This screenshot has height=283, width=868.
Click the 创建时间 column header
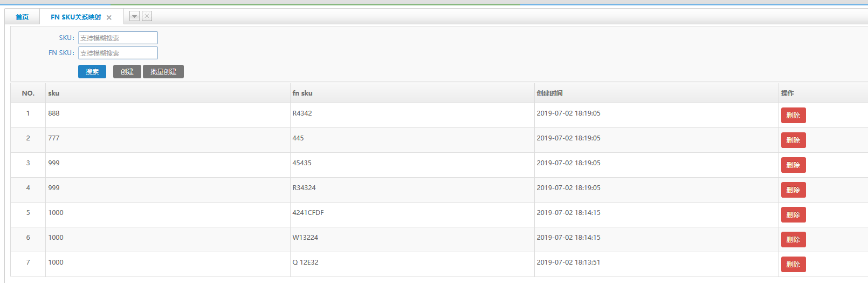click(x=549, y=93)
